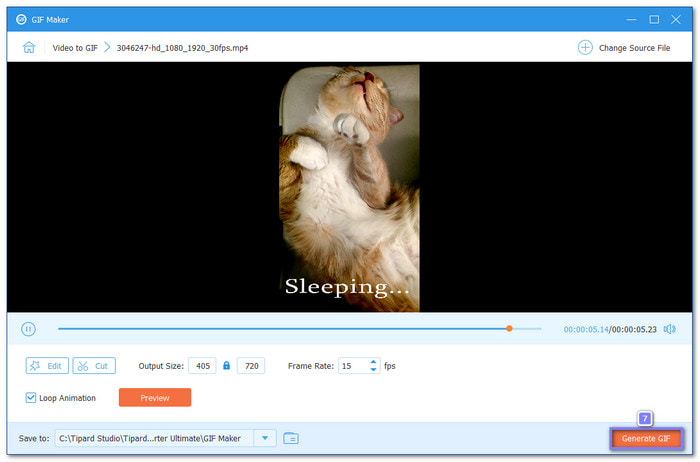Click the elapsed time 00:00:05.14
This screenshot has height=462, width=700.
586,329
